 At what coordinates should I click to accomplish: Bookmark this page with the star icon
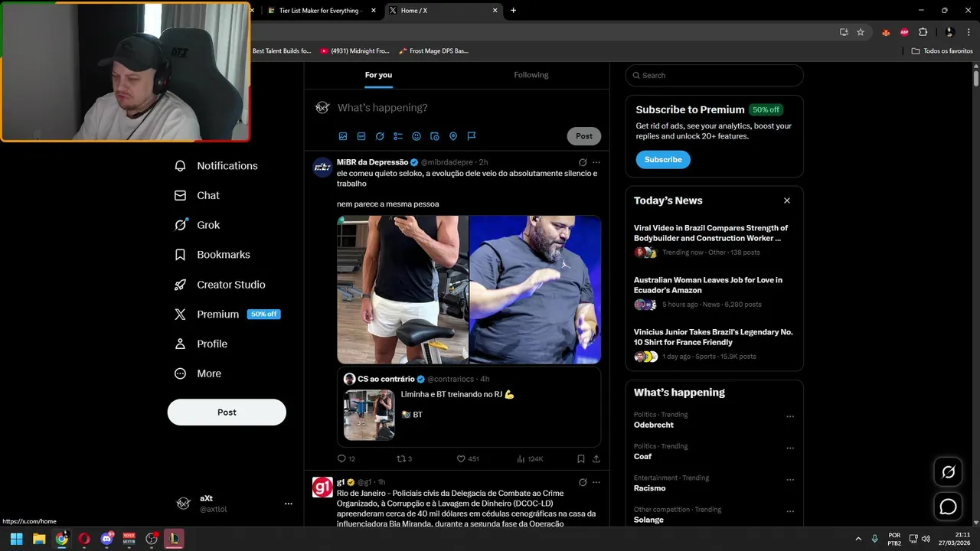(x=861, y=32)
